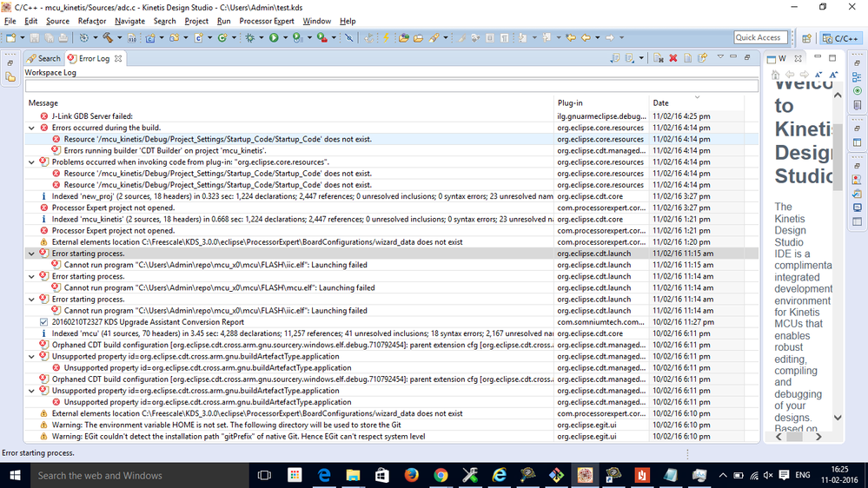This screenshot has width=868, height=488.
Task: Click the New C/C++ Project icon
Action: pyautogui.click(x=150, y=37)
